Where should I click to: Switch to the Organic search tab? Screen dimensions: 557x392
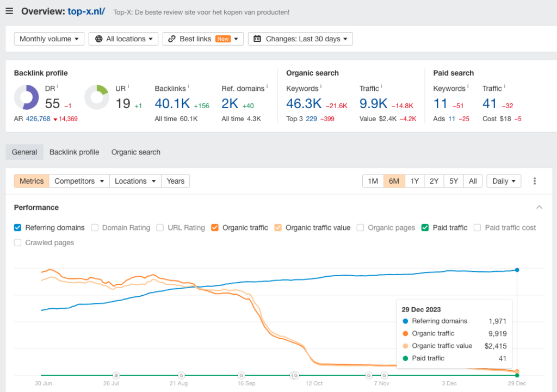pos(136,152)
